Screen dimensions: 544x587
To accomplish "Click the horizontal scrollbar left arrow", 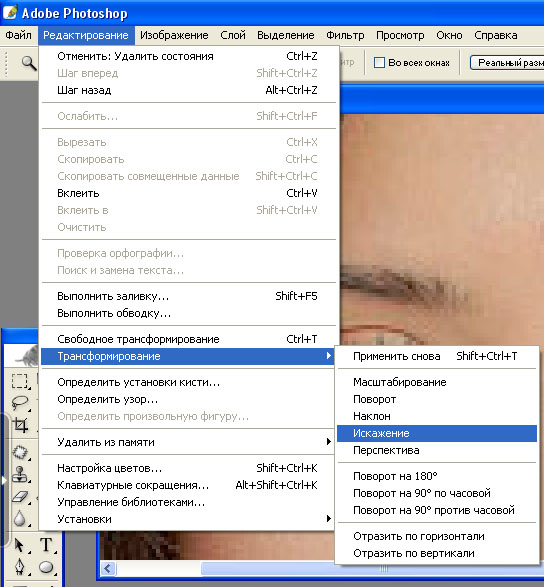I will tap(108, 569).
